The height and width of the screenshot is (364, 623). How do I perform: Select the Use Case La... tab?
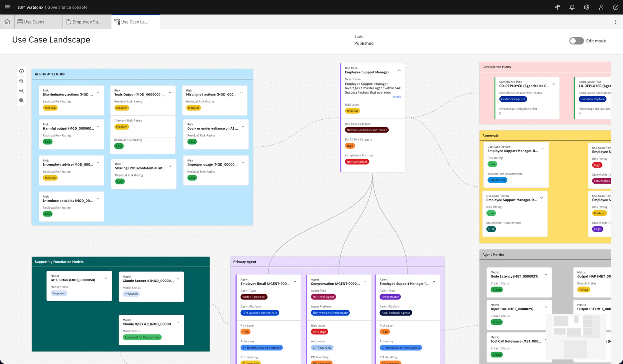click(x=136, y=22)
